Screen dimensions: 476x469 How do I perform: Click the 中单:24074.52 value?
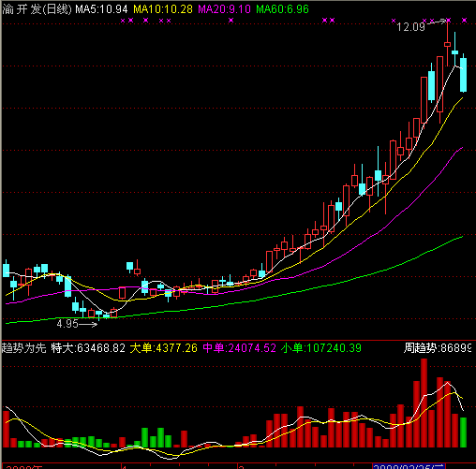pos(240,348)
